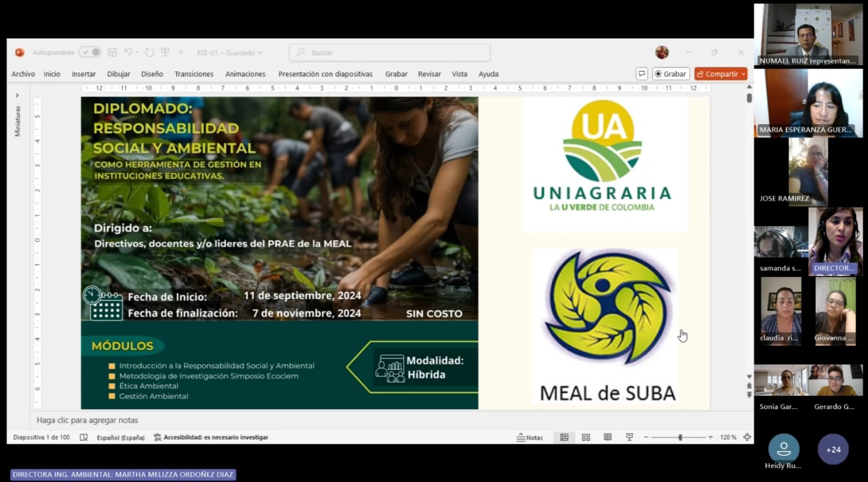Open the Accesibilidad: es necesario investigar status
Viewport: 868px width, 482px height.
[211, 438]
